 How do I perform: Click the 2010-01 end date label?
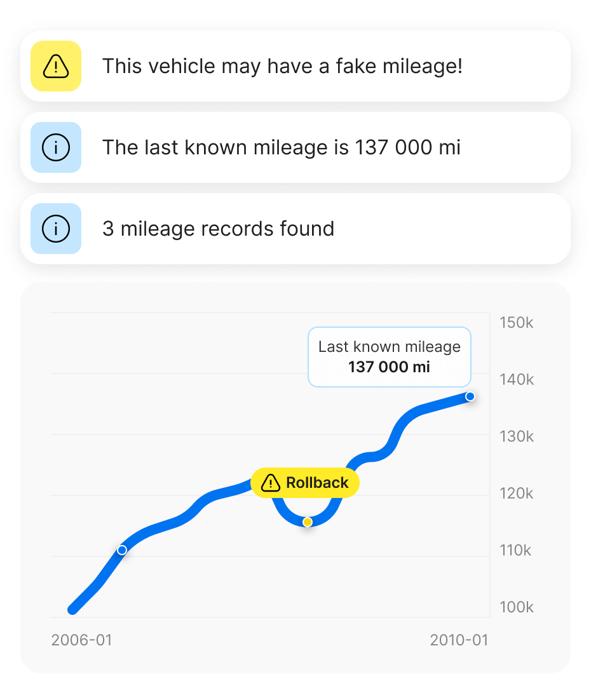pos(459,640)
